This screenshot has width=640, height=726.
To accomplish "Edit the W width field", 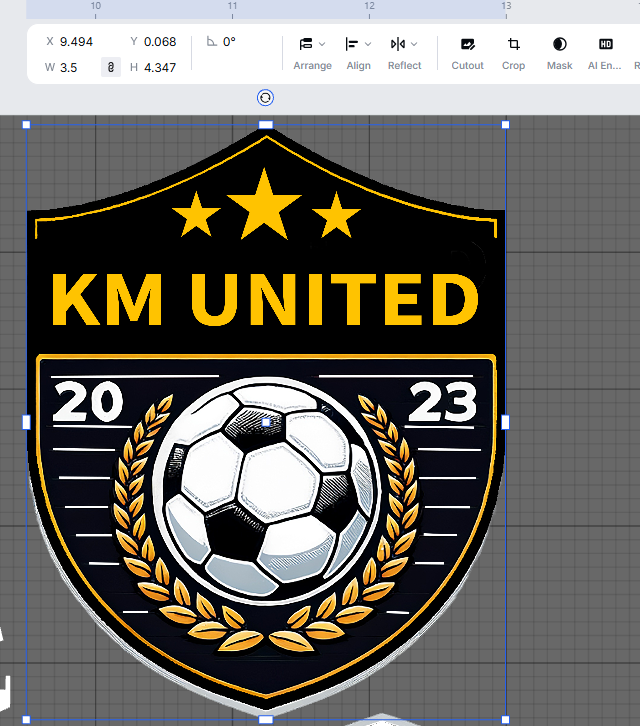I will click(69, 68).
